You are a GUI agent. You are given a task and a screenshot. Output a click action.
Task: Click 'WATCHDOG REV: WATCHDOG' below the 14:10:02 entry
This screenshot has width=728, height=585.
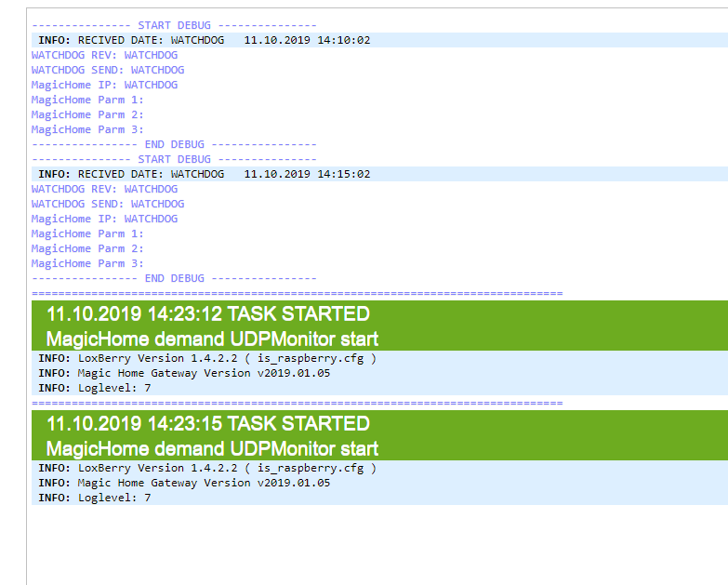(x=104, y=55)
